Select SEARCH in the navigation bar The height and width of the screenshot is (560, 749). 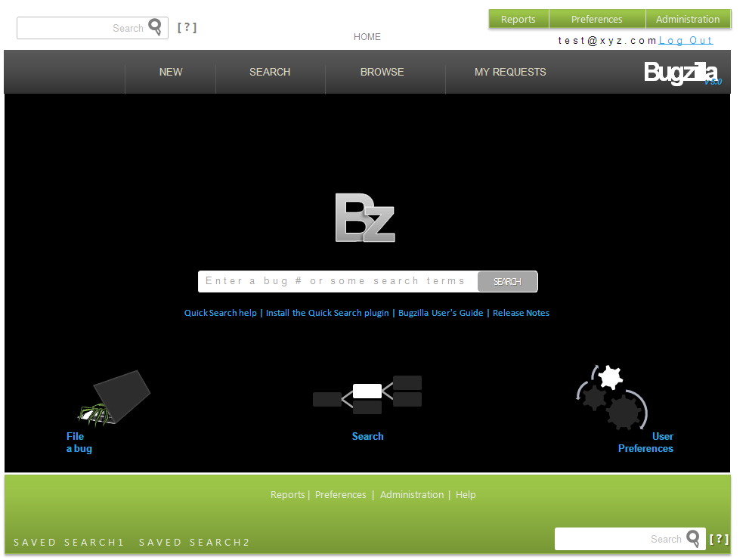(x=270, y=72)
